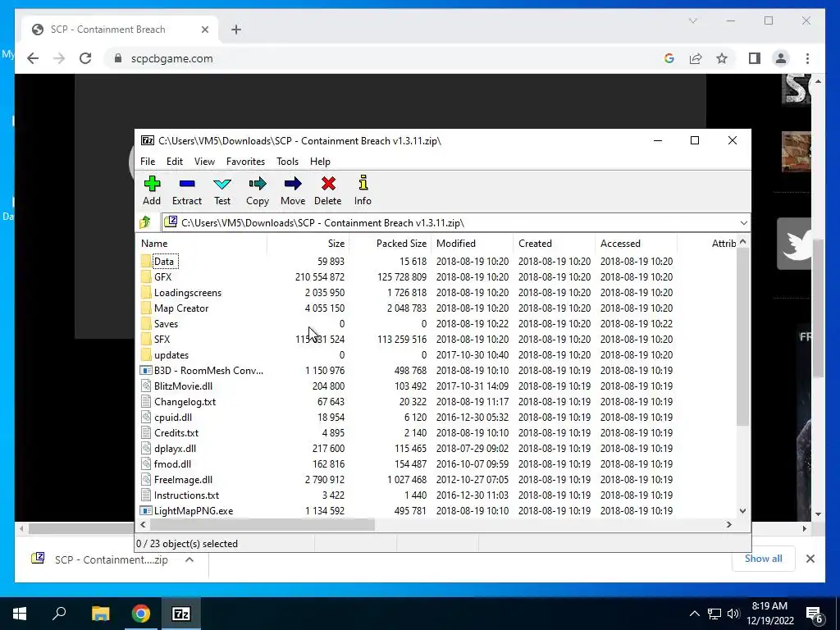Sort the file list by Name column
The width and height of the screenshot is (840, 630).
pyautogui.click(x=202, y=243)
